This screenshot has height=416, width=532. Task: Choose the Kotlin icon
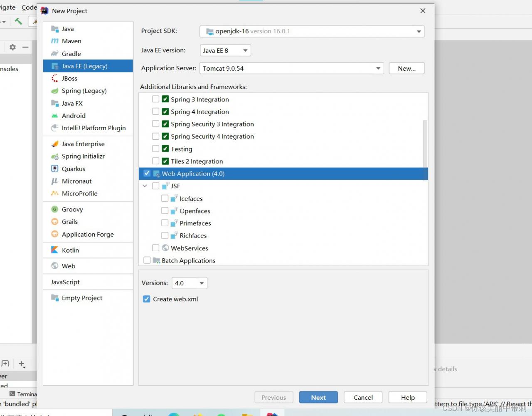[54, 250]
